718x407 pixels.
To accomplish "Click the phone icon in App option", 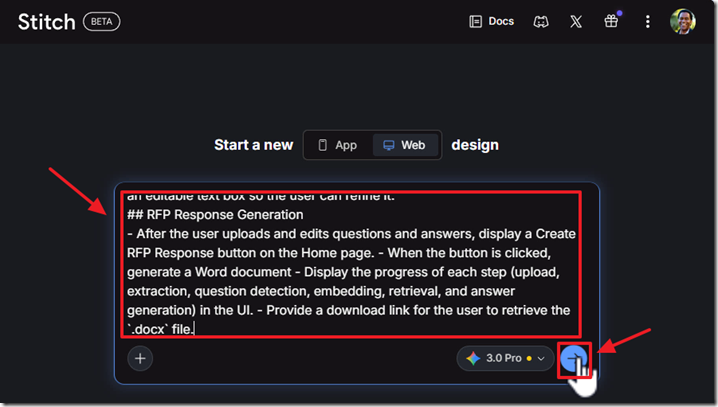I will coord(322,145).
